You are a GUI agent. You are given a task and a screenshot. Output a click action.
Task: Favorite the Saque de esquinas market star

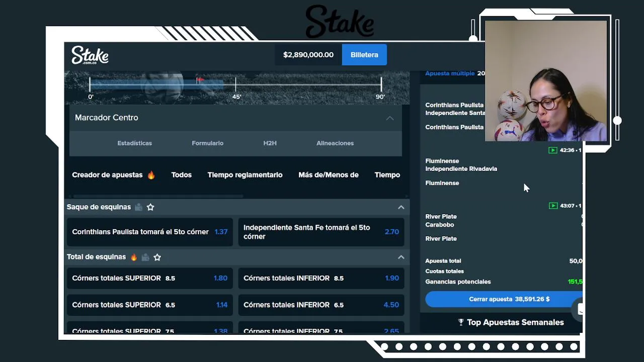[150, 207]
